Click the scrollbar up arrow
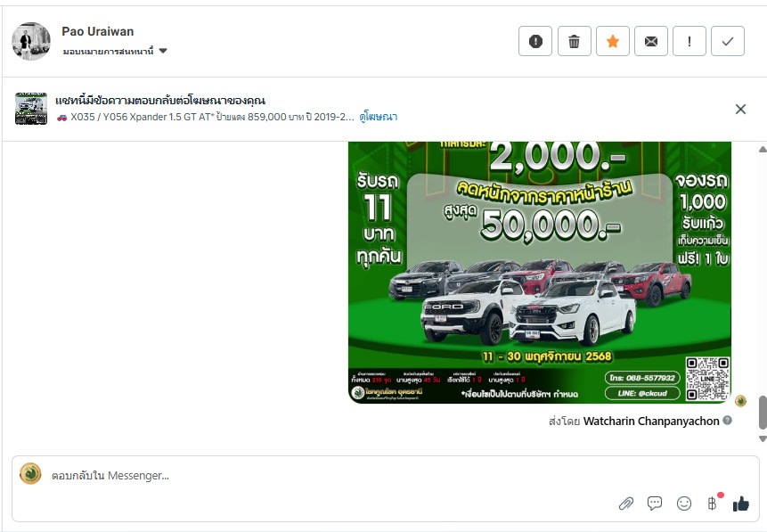Image resolution: width=767 pixels, height=532 pixels. (763, 150)
